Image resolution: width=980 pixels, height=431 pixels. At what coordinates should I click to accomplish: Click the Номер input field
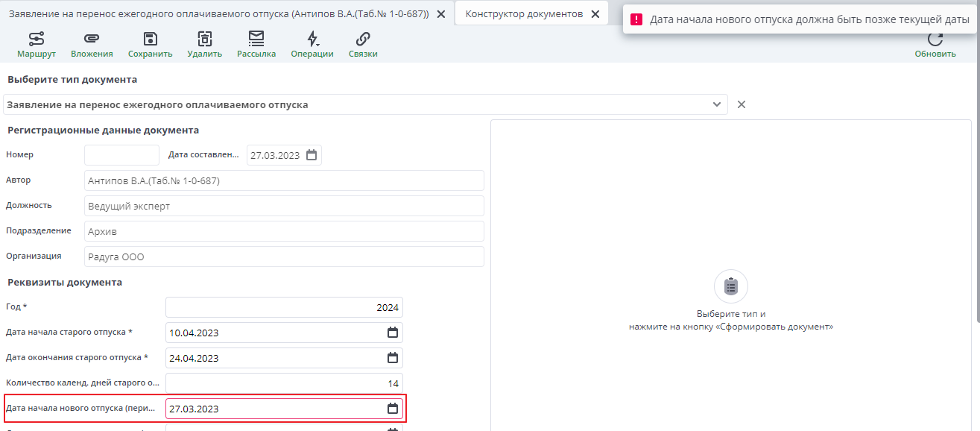[121, 154]
